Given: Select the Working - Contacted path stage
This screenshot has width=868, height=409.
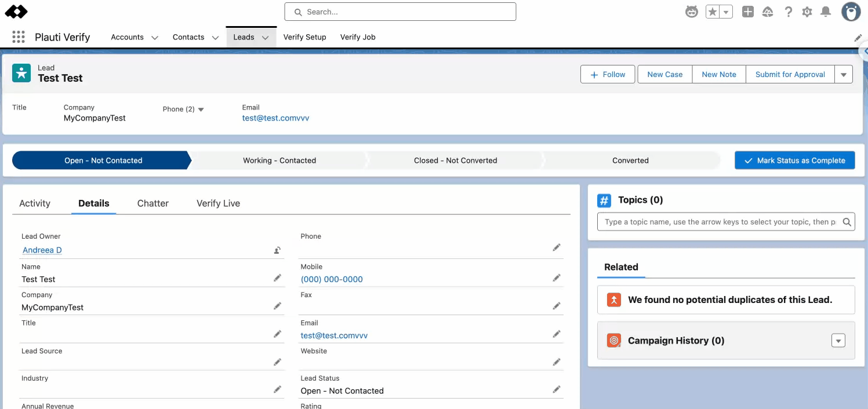Looking at the screenshot, I should (279, 160).
